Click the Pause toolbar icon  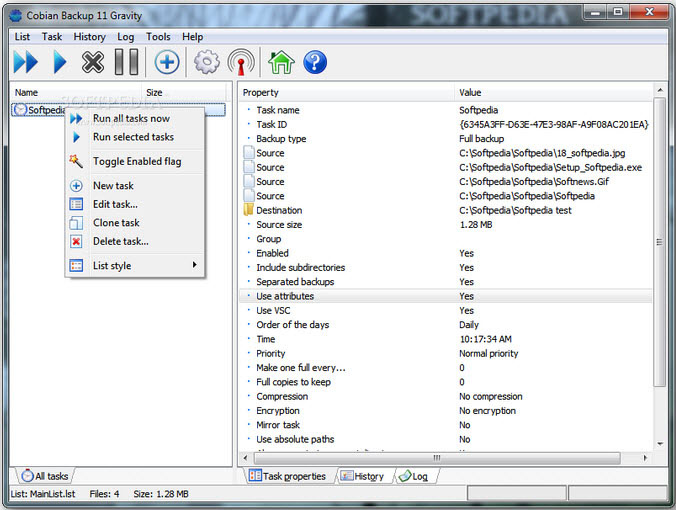pyautogui.click(x=126, y=62)
